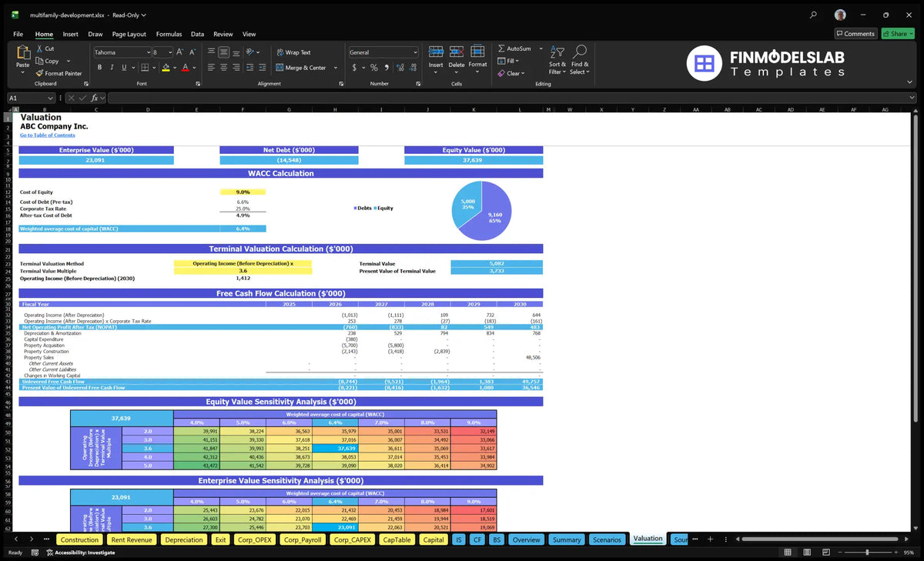Screen dimensions: 924x561
Task: Switch to the Depreciation sheet tab
Action: [x=184, y=539]
